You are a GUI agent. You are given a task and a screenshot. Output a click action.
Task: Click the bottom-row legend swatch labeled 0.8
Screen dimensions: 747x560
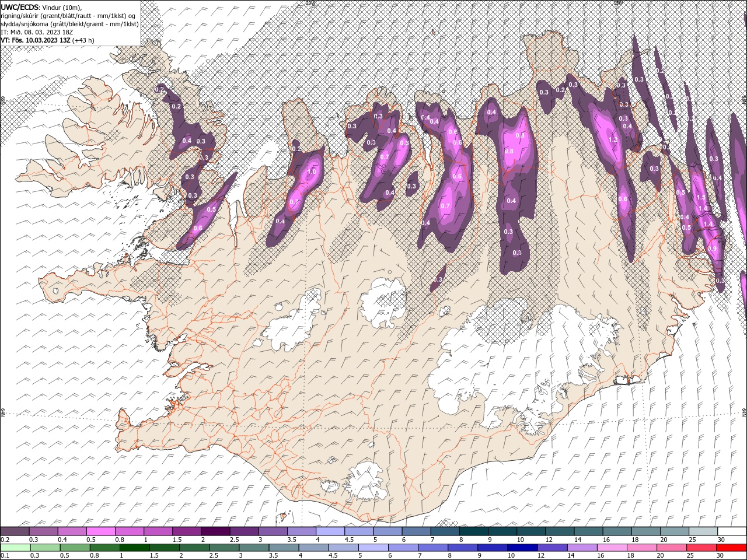point(105,548)
